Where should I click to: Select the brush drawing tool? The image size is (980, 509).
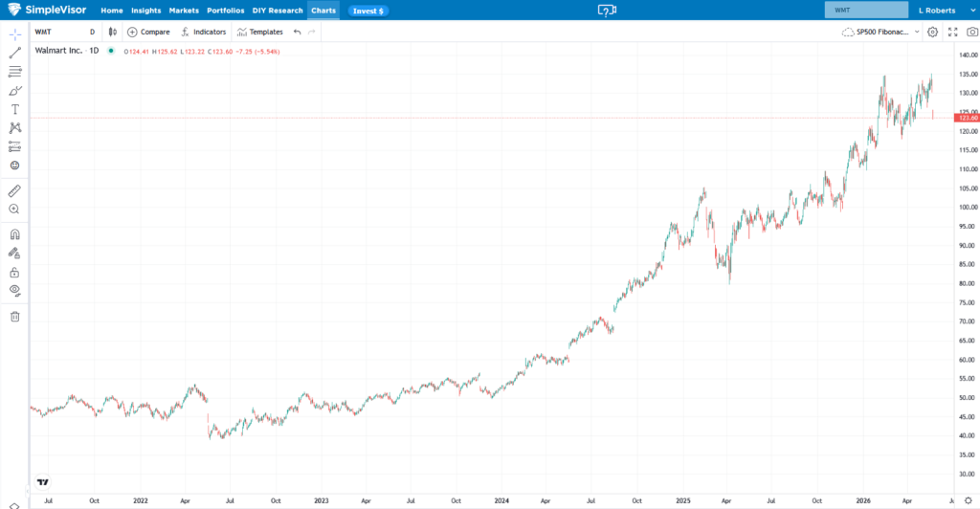(15, 91)
